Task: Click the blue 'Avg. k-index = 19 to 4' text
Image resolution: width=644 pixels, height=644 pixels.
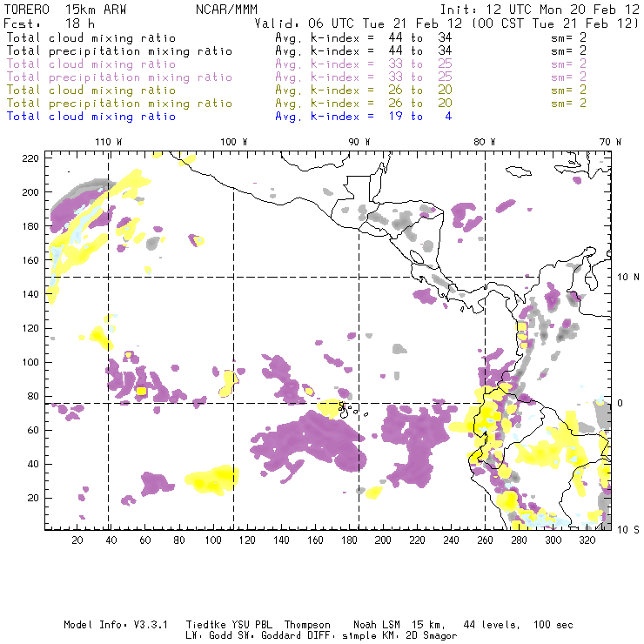Action: (x=364, y=117)
